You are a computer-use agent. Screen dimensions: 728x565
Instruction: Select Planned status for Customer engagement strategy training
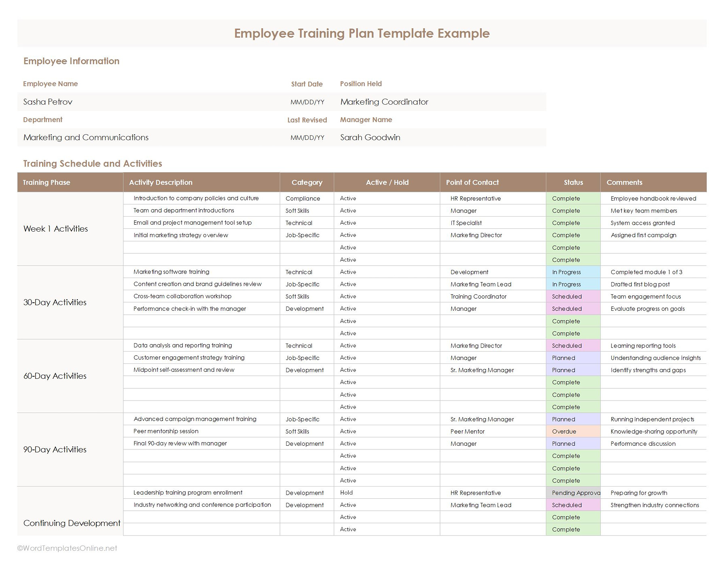(573, 358)
